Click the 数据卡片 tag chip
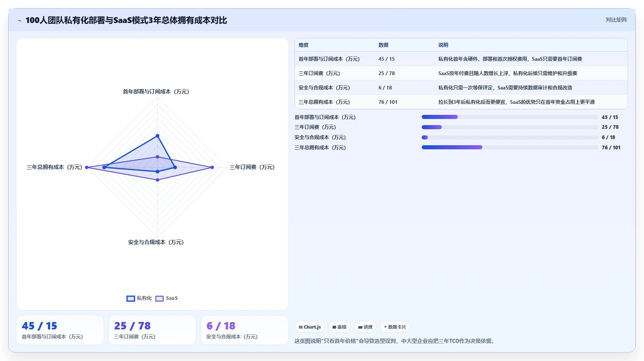 (395, 327)
